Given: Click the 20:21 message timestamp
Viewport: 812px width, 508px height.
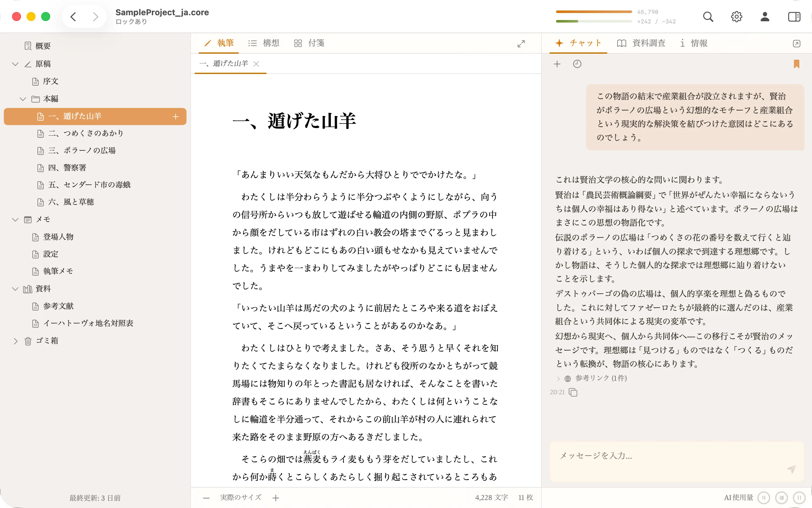Looking at the screenshot, I should click(x=557, y=392).
